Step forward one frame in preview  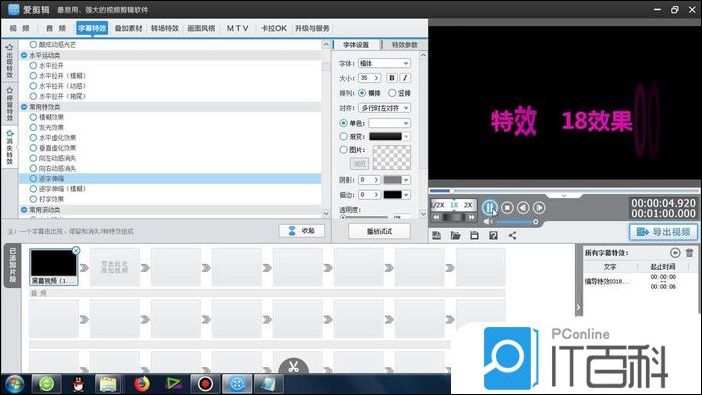539,207
